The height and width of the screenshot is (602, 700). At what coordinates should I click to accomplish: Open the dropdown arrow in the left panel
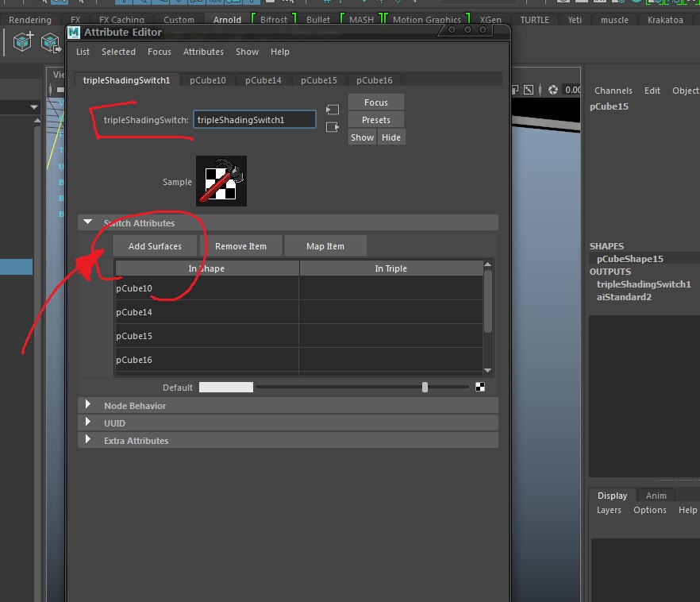click(x=34, y=107)
